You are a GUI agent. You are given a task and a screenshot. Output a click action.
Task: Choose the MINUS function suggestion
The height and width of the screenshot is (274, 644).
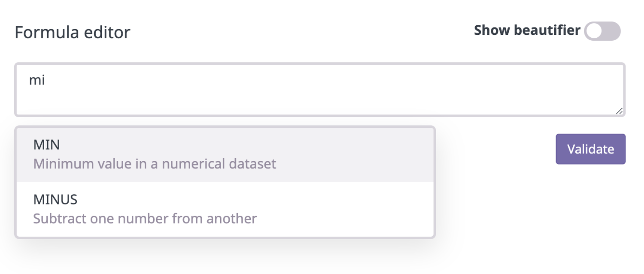(x=225, y=209)
